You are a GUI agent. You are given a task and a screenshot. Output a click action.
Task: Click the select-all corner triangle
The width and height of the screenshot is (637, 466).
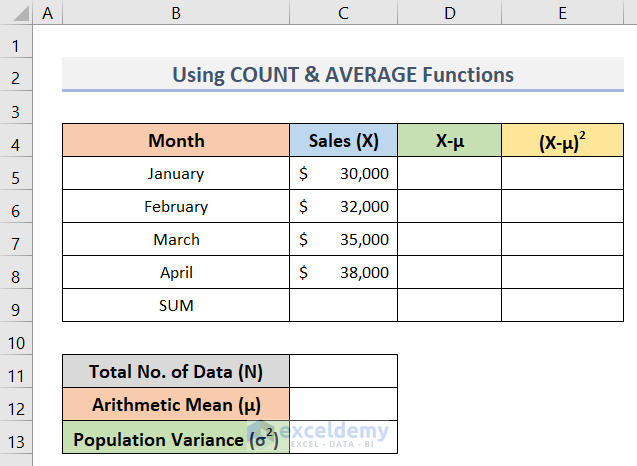(x=16, y=14)
